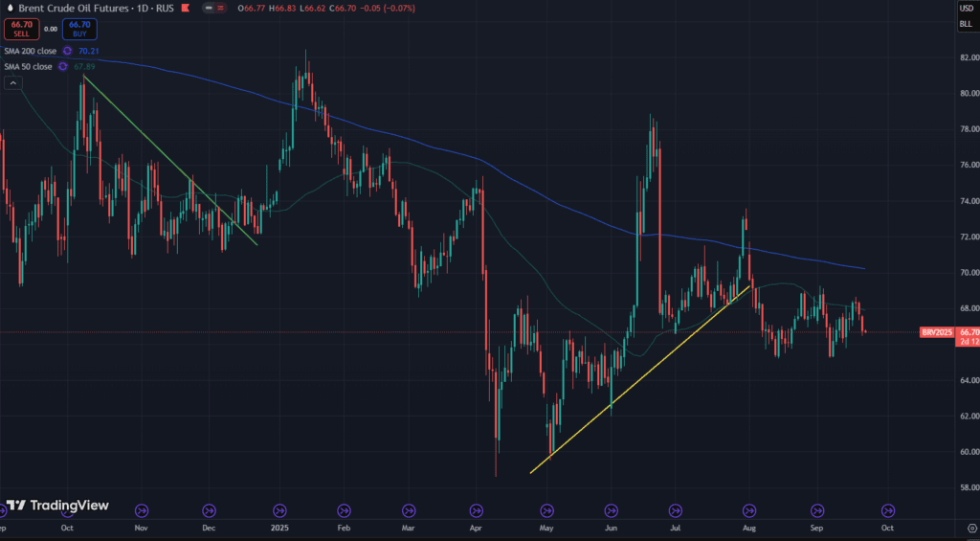Screen dimensions: 980x541
Task: Click the rollover event marker above Nov
Action: point(142,510)
